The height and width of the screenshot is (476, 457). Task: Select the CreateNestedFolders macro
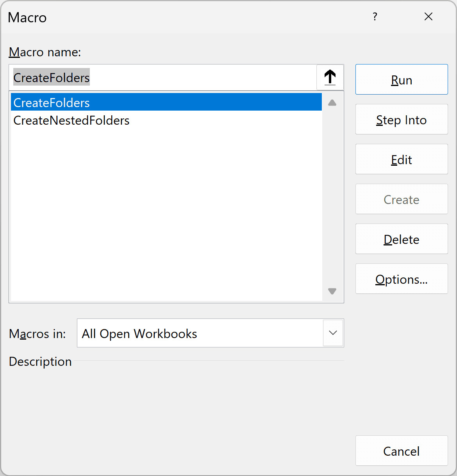click(x=71, y=120)
